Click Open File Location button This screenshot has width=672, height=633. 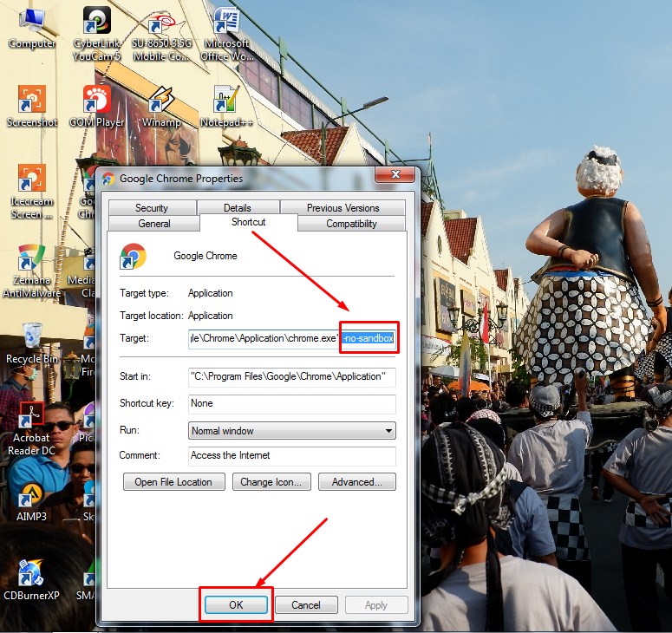pos(174,482)
